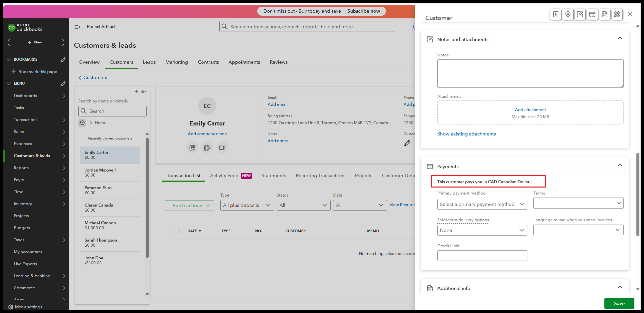Click the location pin address icon
This screenshot has height=313, width=644.
[568, 14]
